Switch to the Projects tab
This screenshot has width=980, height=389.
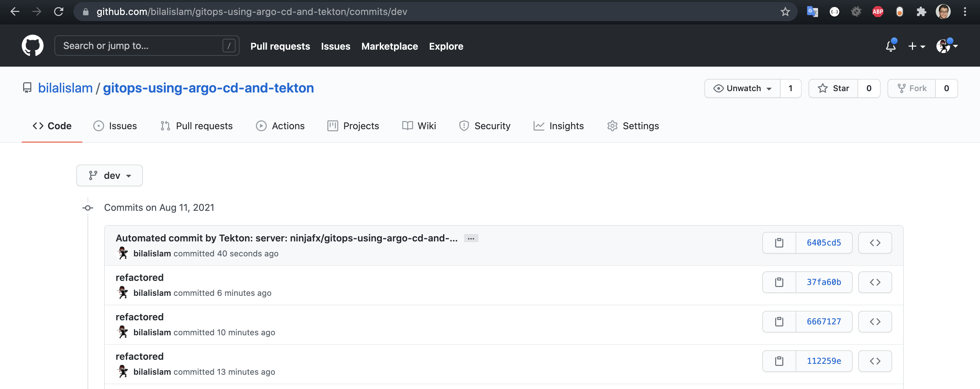pyautogui.click(x=353, y=126)
